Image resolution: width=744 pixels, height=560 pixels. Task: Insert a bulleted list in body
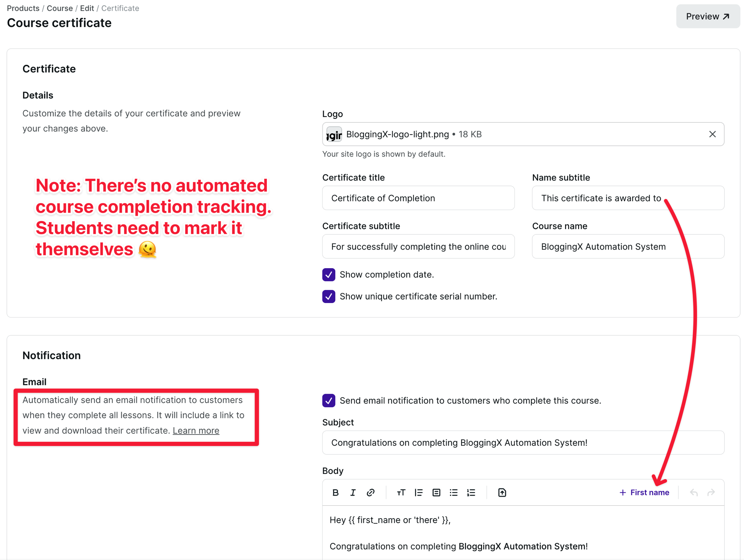[453, 493]
